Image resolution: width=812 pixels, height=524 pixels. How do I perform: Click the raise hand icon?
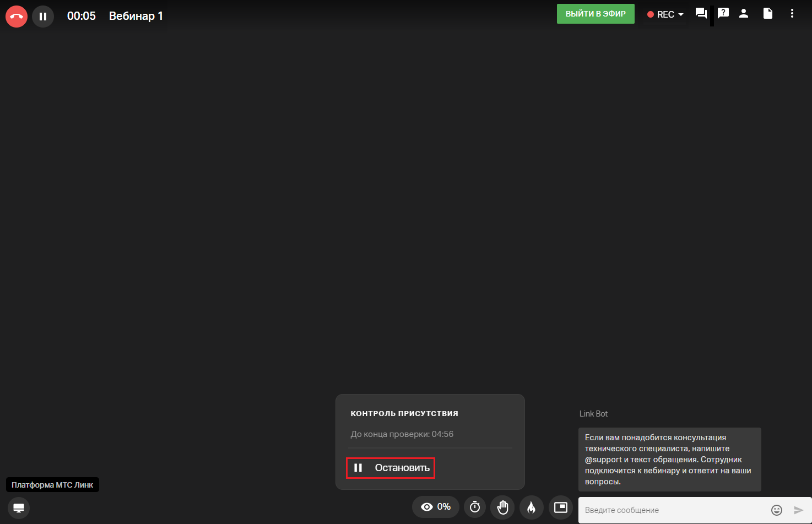point(502,507)
